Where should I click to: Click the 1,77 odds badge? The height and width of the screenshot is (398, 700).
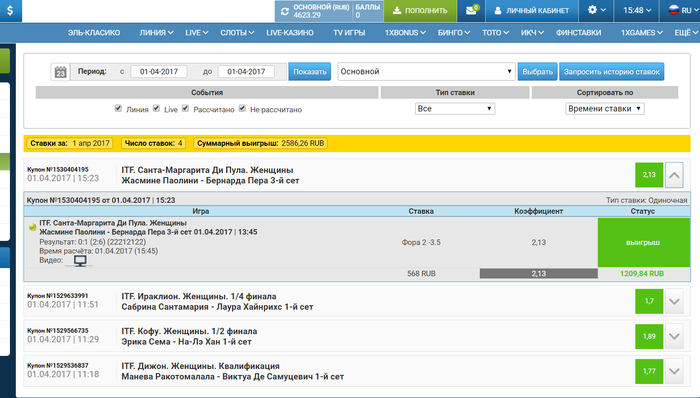649,371
